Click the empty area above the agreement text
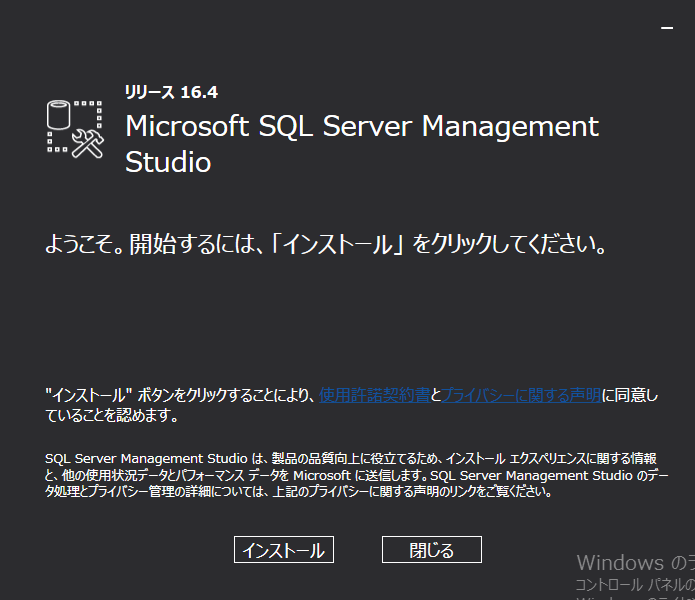Screen dimensions: 695x600 point(350,320)
